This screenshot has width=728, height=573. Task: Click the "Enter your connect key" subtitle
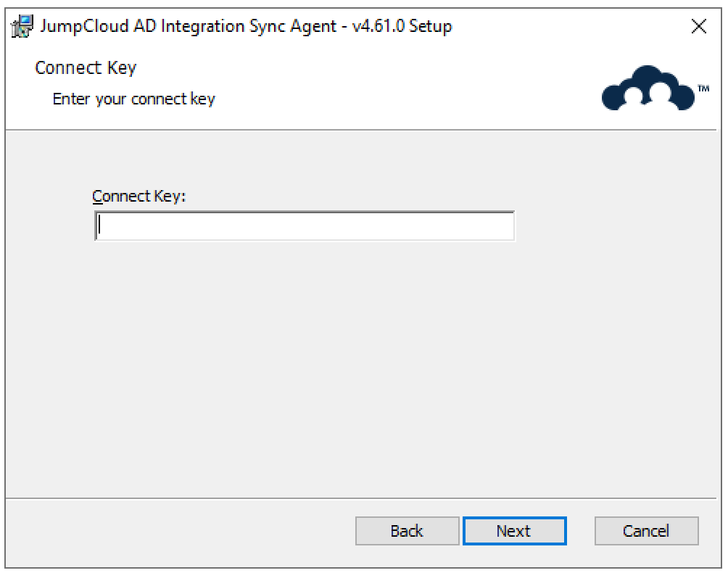[134, 99]
